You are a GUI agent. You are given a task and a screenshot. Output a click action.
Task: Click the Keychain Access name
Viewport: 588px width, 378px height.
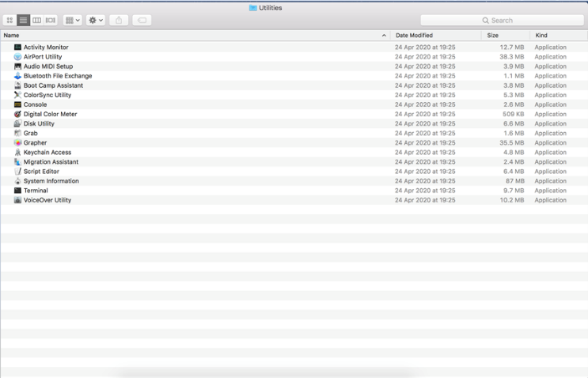click(x=47, y=152)
